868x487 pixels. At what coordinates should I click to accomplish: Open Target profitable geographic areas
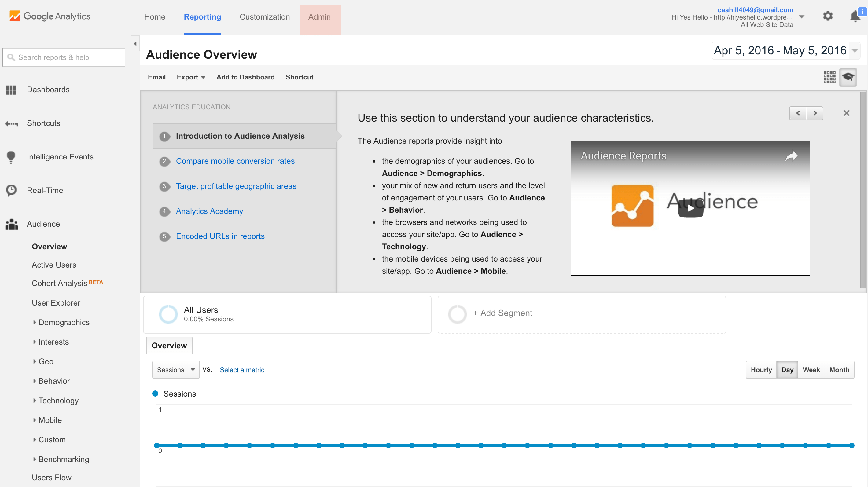236,186
